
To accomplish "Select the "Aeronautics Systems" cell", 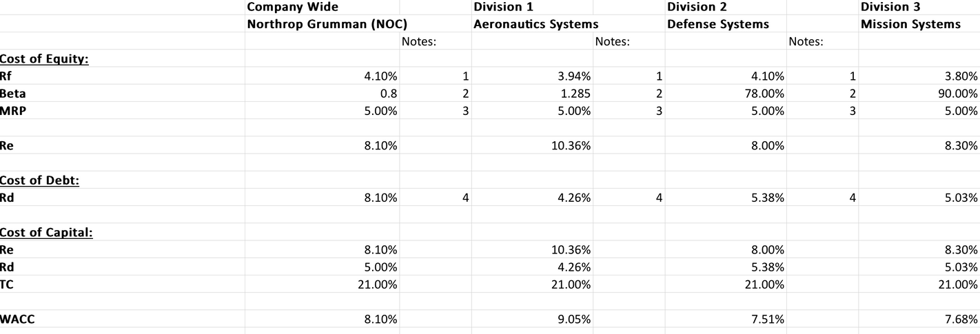I will coord(535,24).
